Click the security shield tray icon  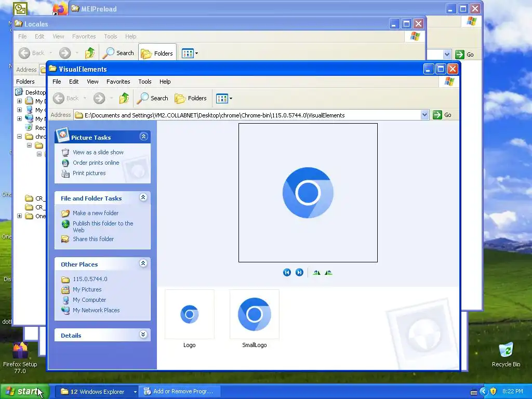point(493,392)
